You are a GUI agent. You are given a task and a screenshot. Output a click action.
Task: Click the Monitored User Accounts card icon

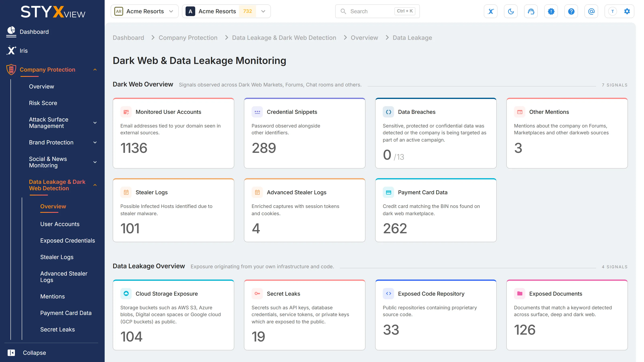pos(126,112)
